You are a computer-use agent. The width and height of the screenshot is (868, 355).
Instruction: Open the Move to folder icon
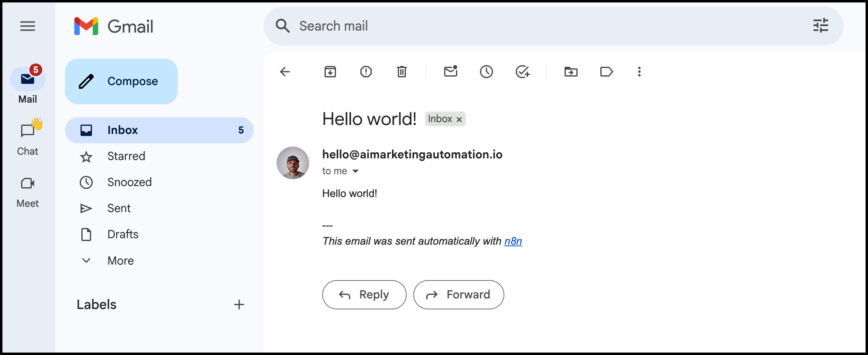coord(571,72)
